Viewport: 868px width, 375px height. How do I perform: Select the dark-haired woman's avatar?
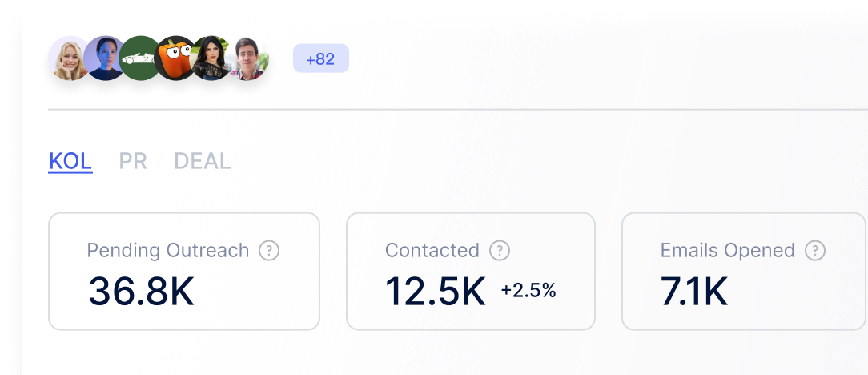211,58
